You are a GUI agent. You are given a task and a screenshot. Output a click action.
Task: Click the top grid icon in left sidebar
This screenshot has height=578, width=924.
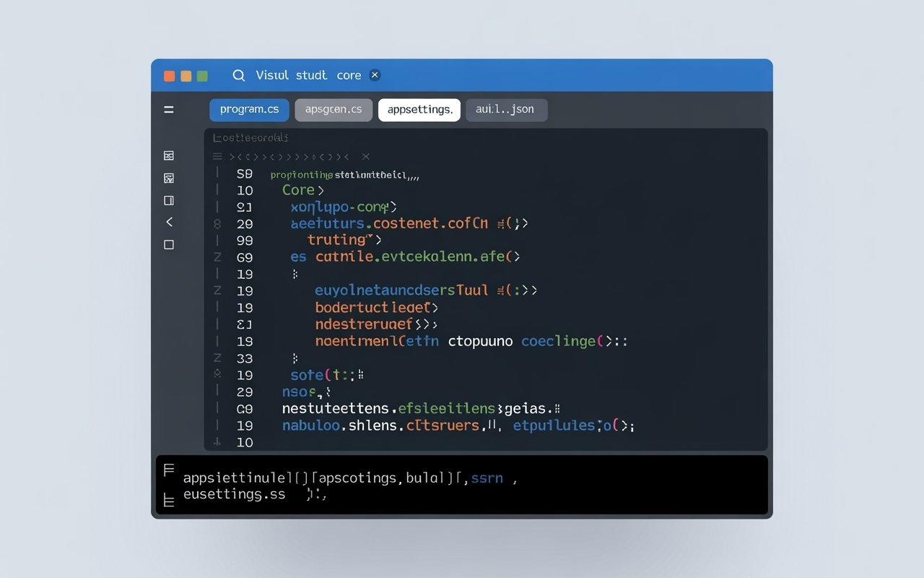(169, 155)
